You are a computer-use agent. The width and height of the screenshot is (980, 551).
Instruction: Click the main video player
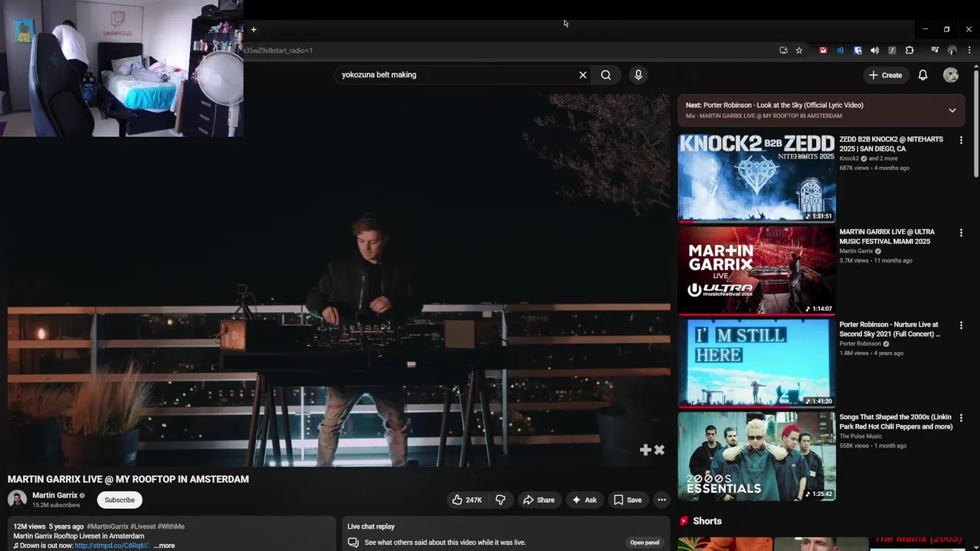(338, 280)
